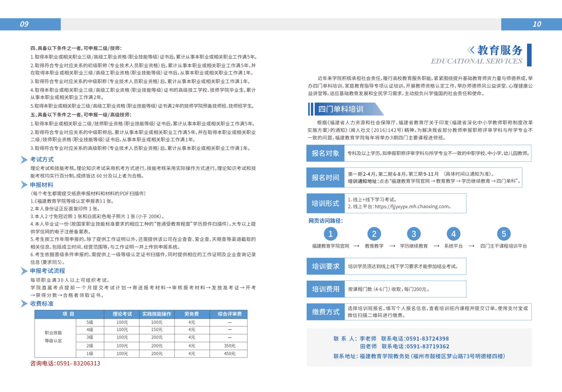Click the numbered circle 4 step icon

point(454,234)
